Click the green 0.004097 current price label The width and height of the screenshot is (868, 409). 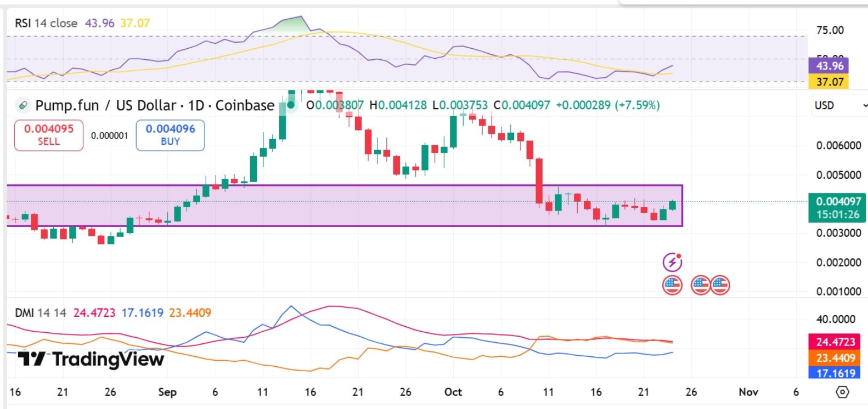point(837,207)
